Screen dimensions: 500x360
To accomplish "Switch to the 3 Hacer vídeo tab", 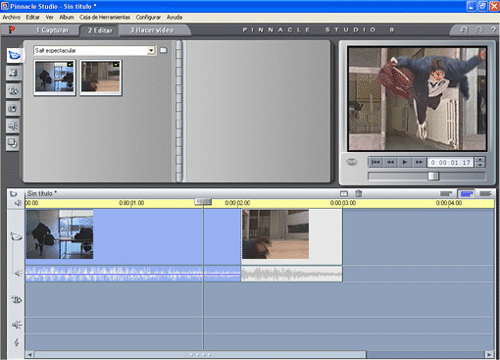I will pos(152,30).
